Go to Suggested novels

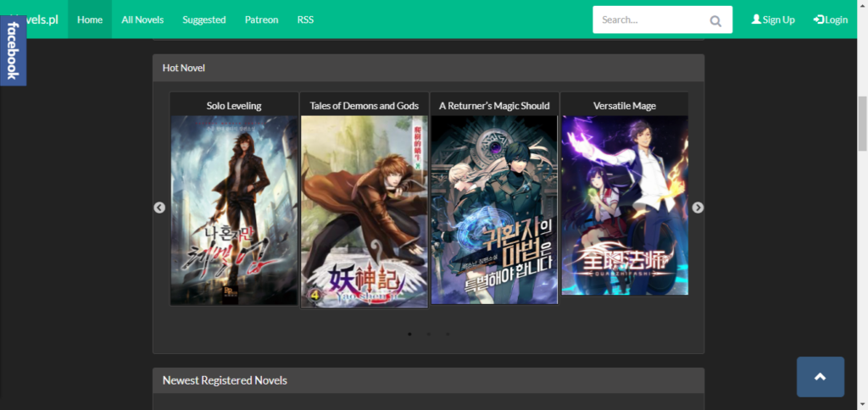pyautogui.click(x=204, y=19)
